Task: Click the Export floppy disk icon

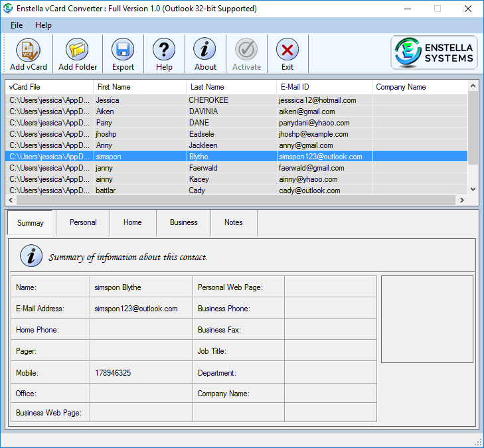Action: coord(123,49)
